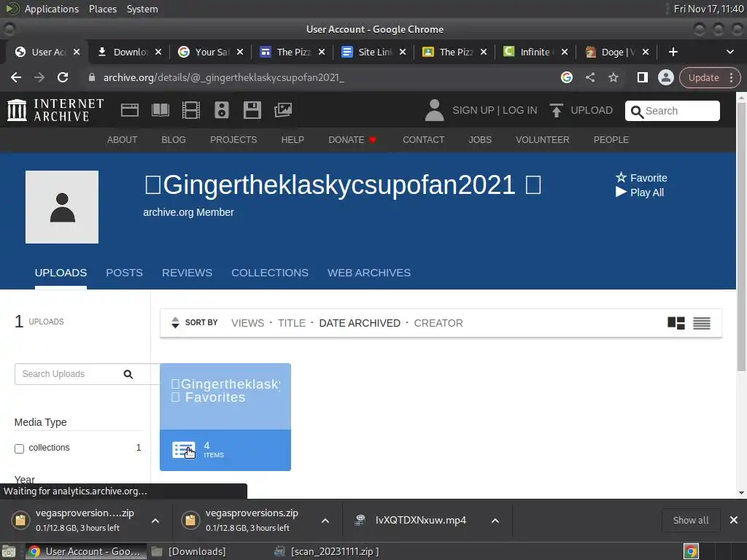Switch to the Posts tab
The image size is (747, 560).
[124, 273]
